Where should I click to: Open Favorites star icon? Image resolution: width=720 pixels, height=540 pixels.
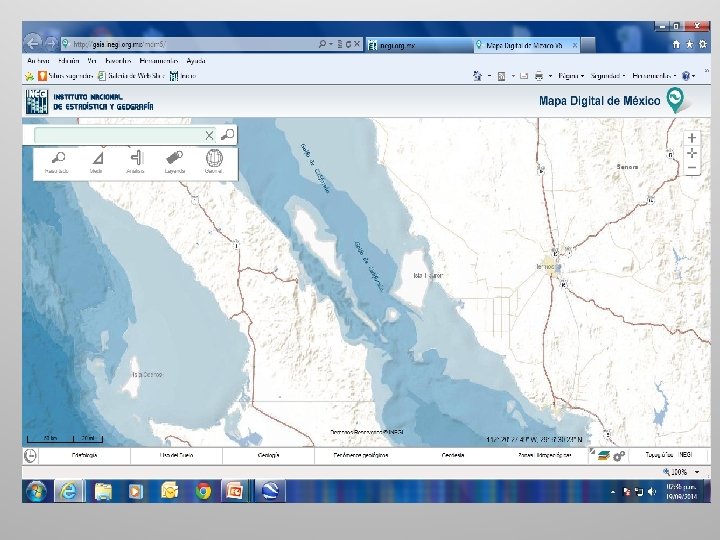(x=689, y=45)
